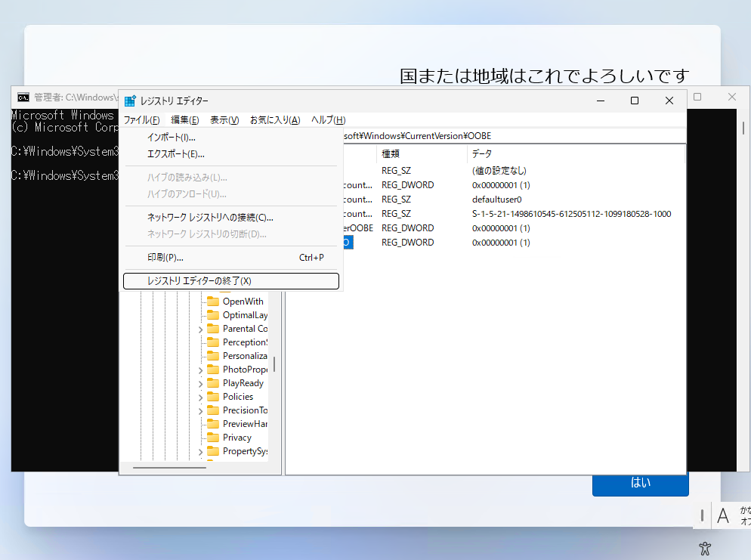Viewport: 751px width, 560px height.
Task: Expand the PrecisionTouchpad tree node
Action: click(x=201, y=411)
